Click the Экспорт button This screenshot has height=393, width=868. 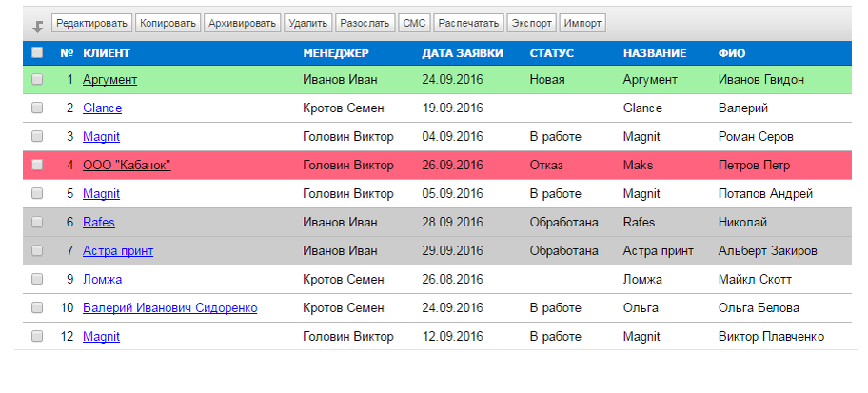click(531, 23)
